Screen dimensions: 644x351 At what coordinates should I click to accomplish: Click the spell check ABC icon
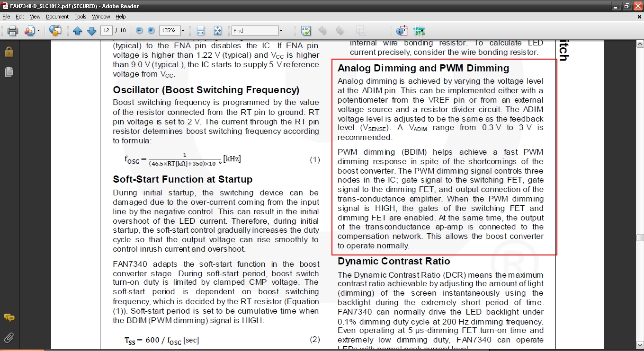306,31
